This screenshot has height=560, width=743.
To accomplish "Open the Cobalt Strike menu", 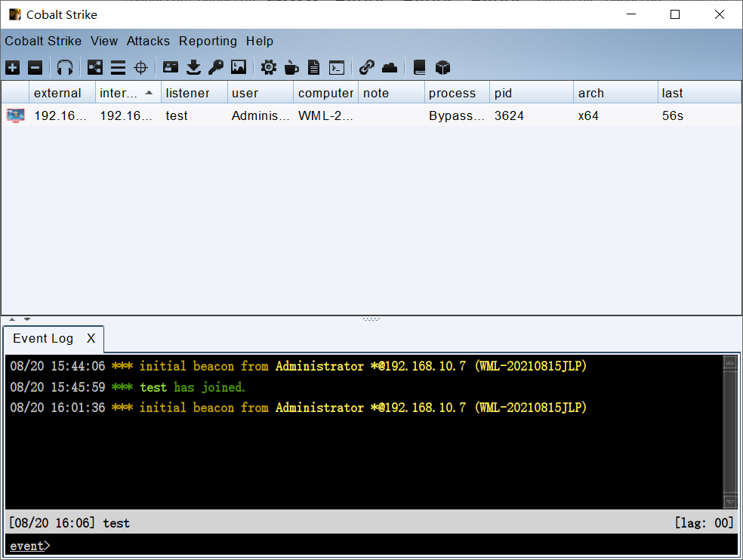I will (x=43, y=42).
